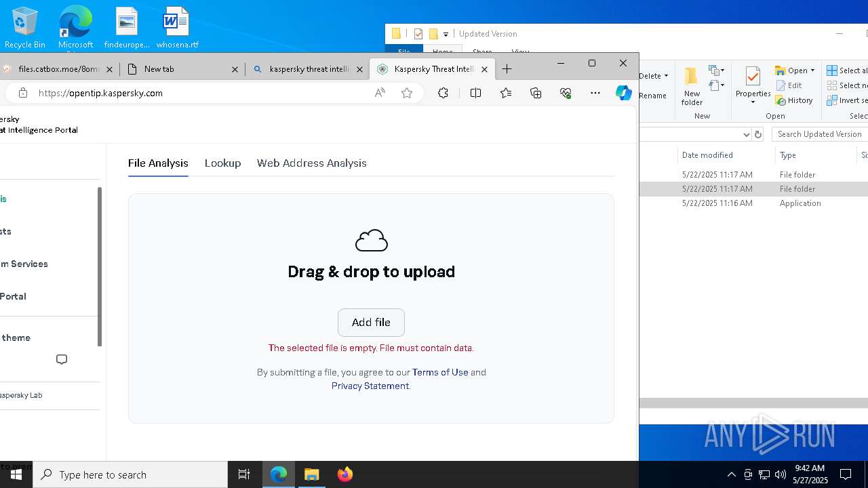The width and height of the screenshot is (868, 488).
Task: Sort by Type column header
Action: coord(816,155)
